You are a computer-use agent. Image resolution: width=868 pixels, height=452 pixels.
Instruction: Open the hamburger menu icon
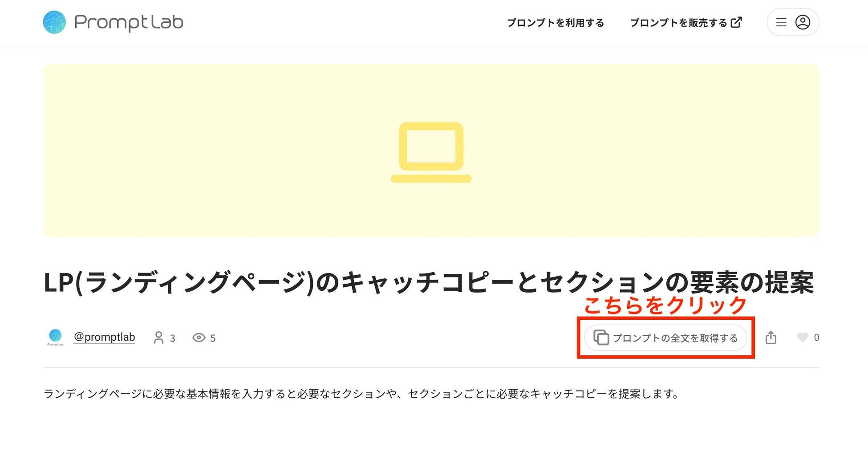point(781,22)
